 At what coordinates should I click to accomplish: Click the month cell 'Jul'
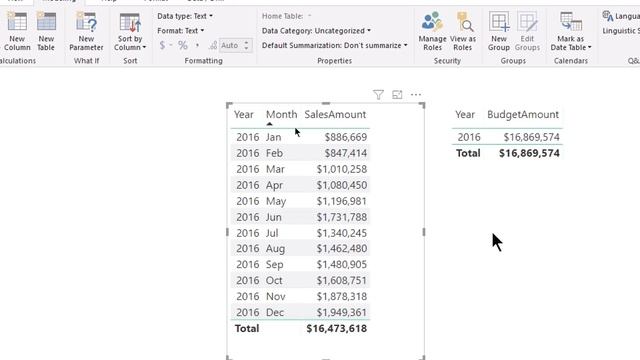click(272, 233)
